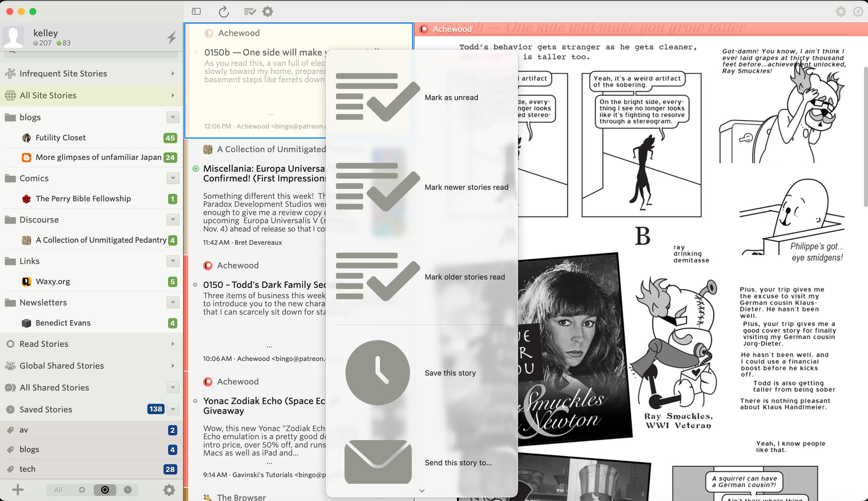The image size is (868, 501).
Task: Click the lightning bolt activity icon
Action: click(x=172, y=37)
